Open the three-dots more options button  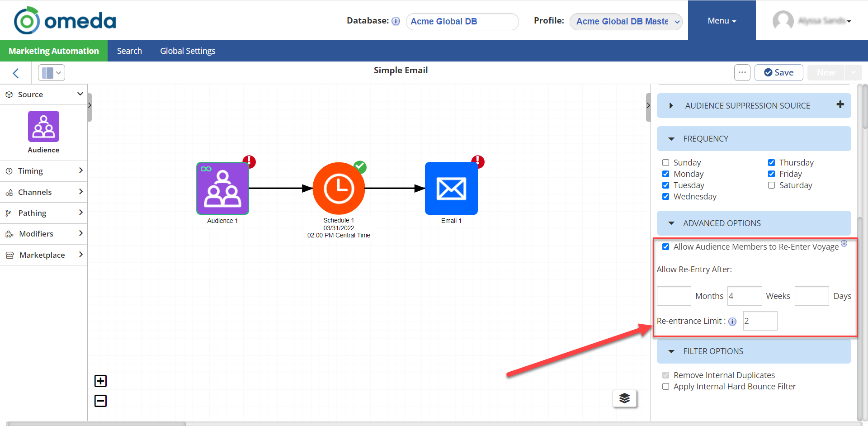pyautogui.click(x=742, y=73)
